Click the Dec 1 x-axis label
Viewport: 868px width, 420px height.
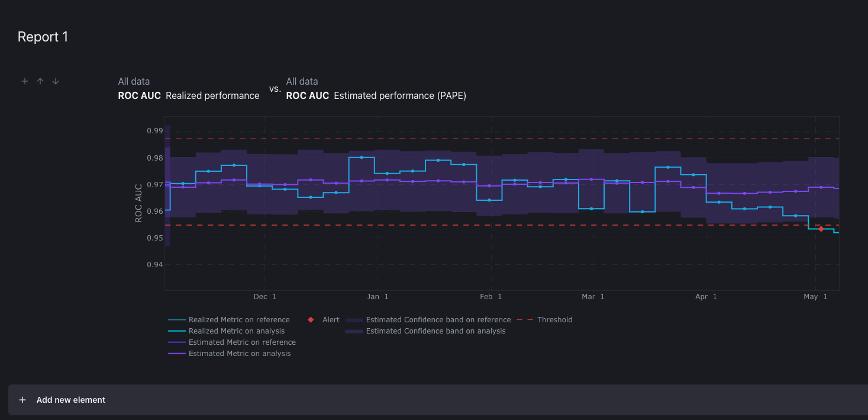(x=264, y=297)
